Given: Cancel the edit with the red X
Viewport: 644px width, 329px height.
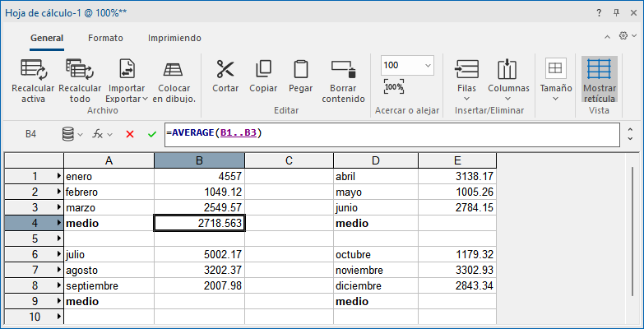Looking at the screenshot, I should tap(130, 134).
